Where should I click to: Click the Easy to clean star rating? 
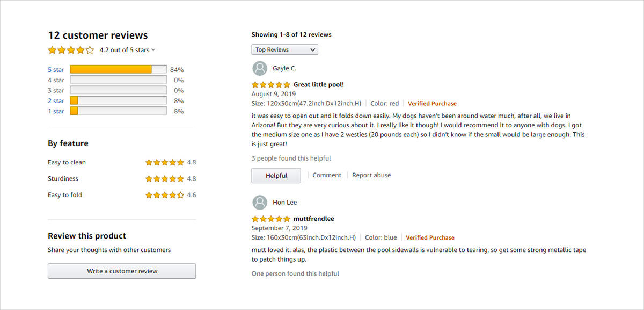pyautogui.click(x=164, y=162)
